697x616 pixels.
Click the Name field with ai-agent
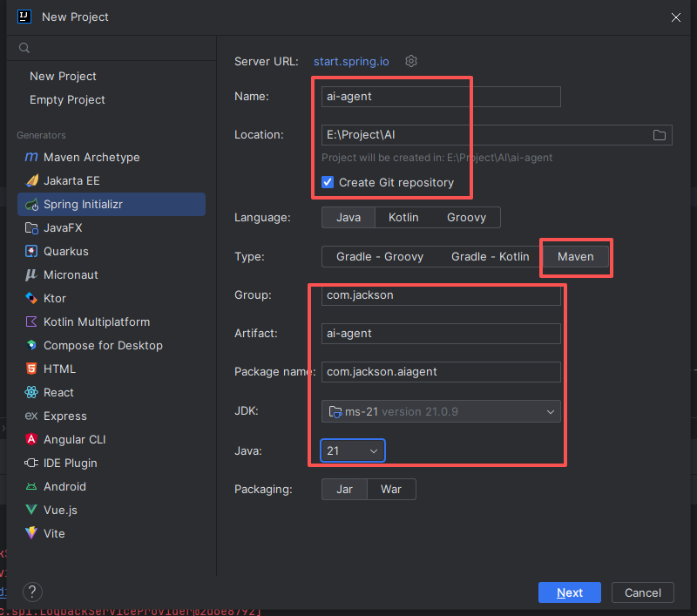coord(441,97)
